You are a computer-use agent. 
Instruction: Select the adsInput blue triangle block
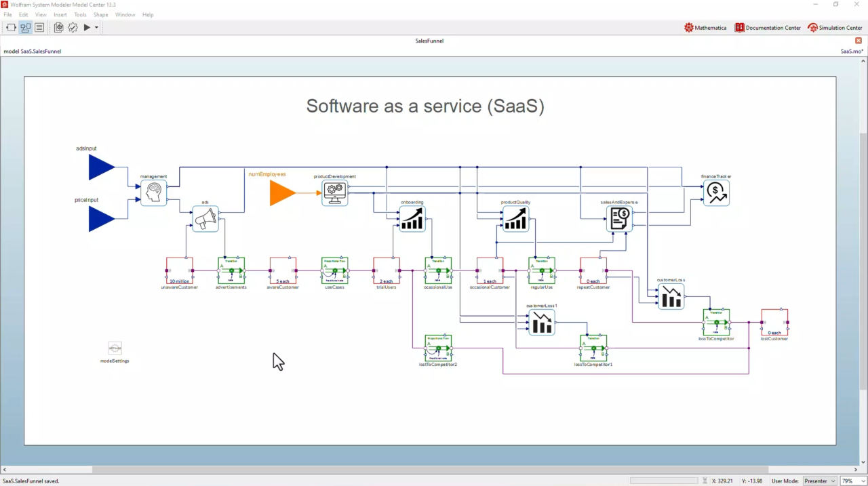click(102, 167)
